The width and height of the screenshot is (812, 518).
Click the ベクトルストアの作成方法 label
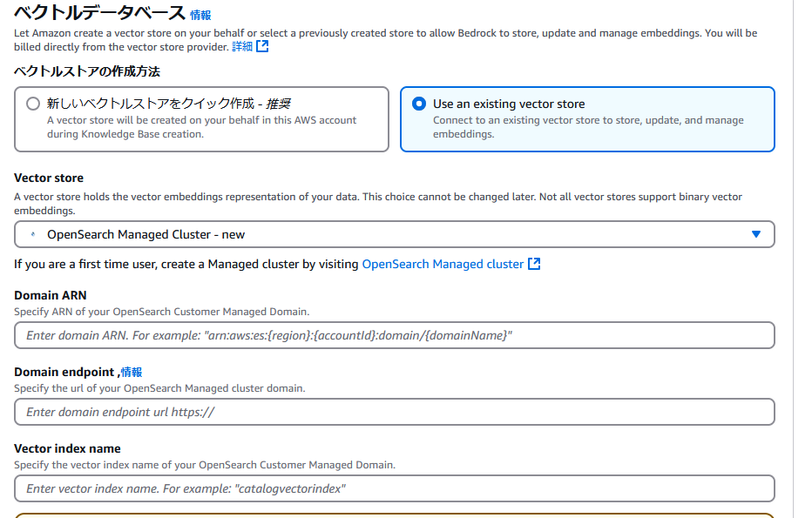[87, 71]
